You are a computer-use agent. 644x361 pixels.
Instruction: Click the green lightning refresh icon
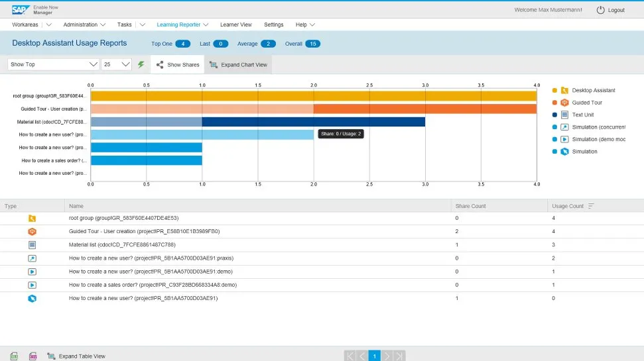[141, 64]
